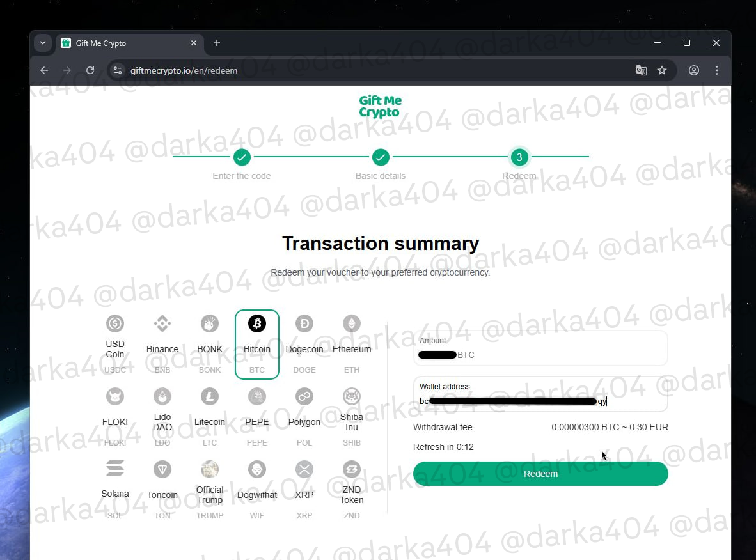Choose Litecoin LTC option
Viewport: 756px width, 560px height.
tap(210, 417)
